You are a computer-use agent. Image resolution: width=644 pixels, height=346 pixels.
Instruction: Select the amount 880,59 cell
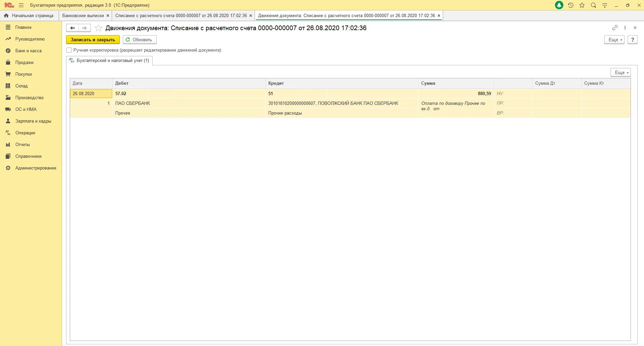pos(456,94)
